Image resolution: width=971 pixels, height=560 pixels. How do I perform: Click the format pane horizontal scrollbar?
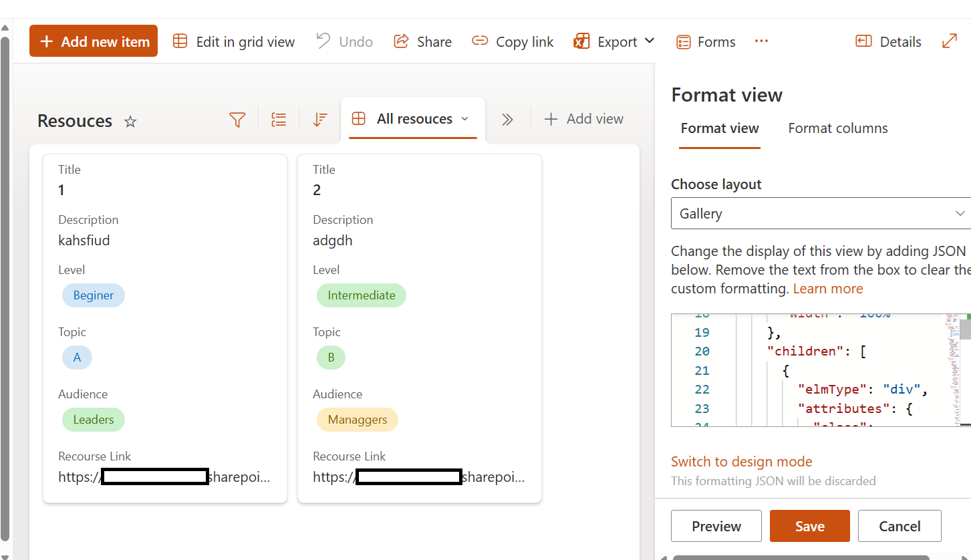[x=801, y=557]
